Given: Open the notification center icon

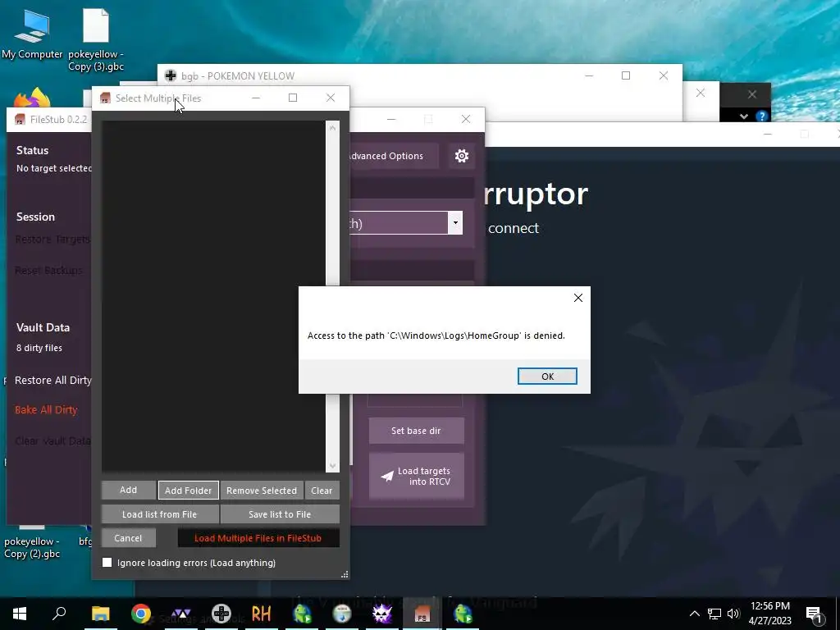Looking at the screenshot, I should pyautogui.click(x=814, y=614).
